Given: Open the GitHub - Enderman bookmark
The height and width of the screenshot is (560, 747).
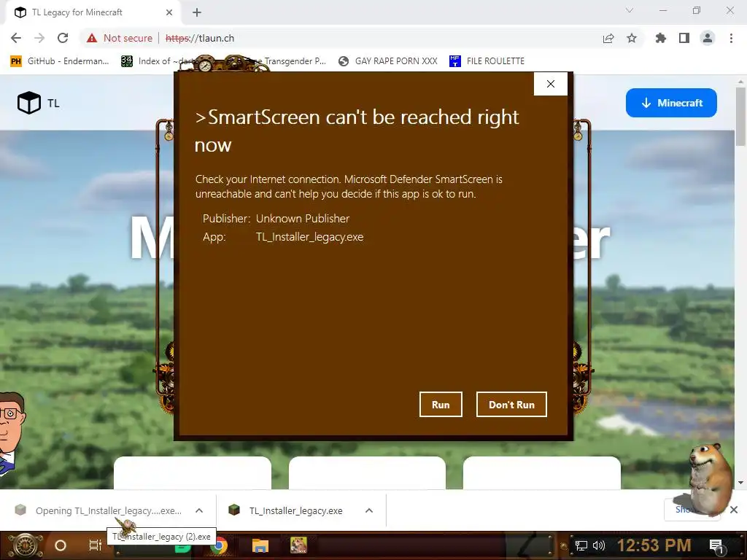Looking at the screenshot, I should [60, 61].
